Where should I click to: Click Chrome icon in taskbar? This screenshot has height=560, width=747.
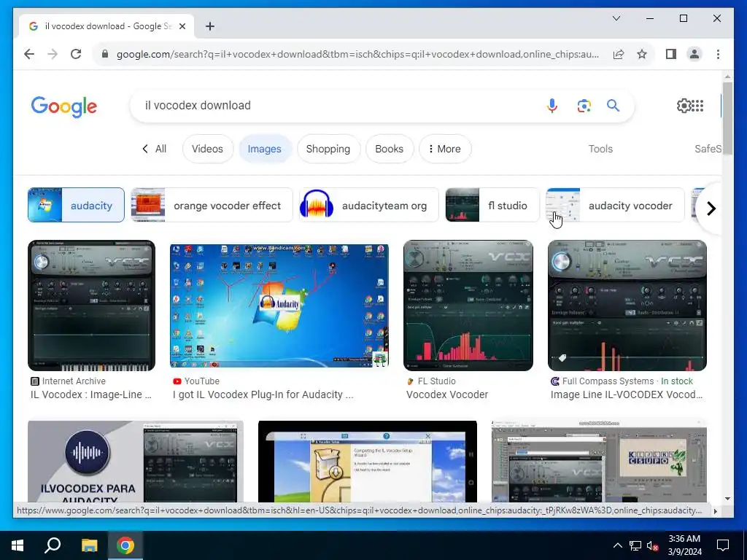point(125,545)
